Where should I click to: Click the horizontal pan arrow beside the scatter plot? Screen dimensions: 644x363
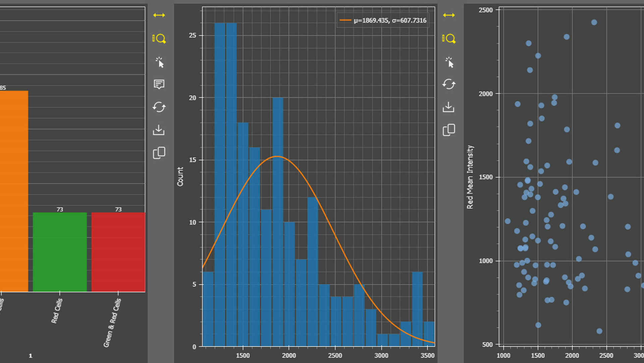tap(449, 15)
